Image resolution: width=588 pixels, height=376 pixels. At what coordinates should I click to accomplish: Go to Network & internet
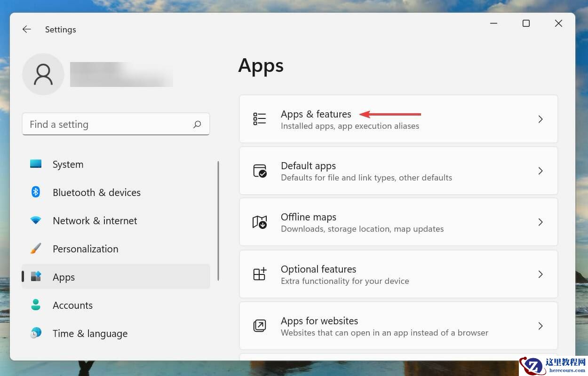point(116,220)
